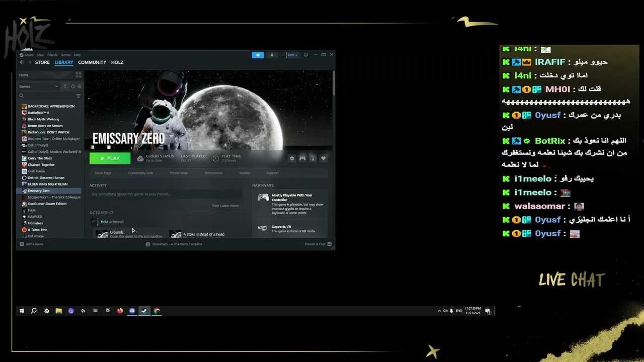Go forward with the right arrow
This screenshot has width=644, height=362.
click(x=30, y=62)
